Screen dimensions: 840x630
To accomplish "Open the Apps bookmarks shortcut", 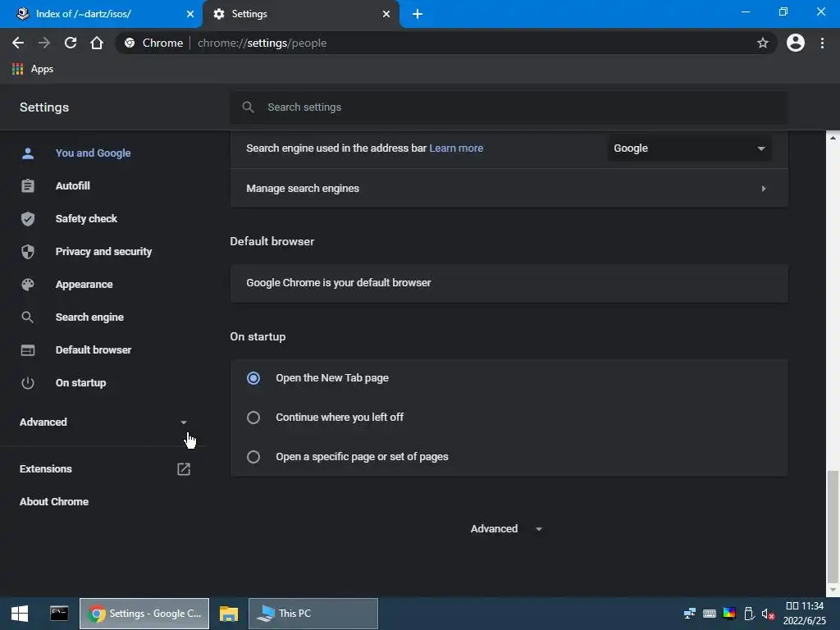I will (32, 69).
